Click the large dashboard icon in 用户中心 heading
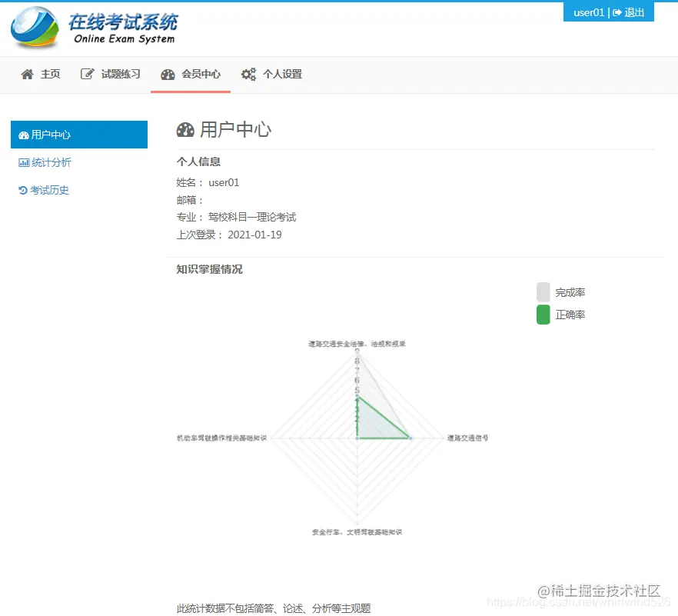The width and height of the screenshot is (678, 616). click(x=185, y=130)
